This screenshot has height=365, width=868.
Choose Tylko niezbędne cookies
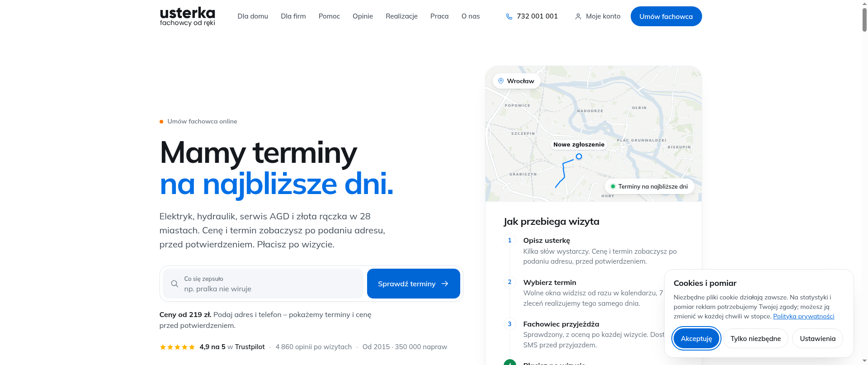pos(755,338)
